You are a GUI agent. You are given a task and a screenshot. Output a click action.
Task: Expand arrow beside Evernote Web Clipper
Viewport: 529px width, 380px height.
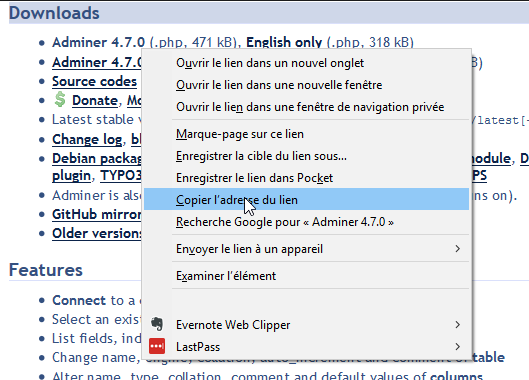pos(457,325)
